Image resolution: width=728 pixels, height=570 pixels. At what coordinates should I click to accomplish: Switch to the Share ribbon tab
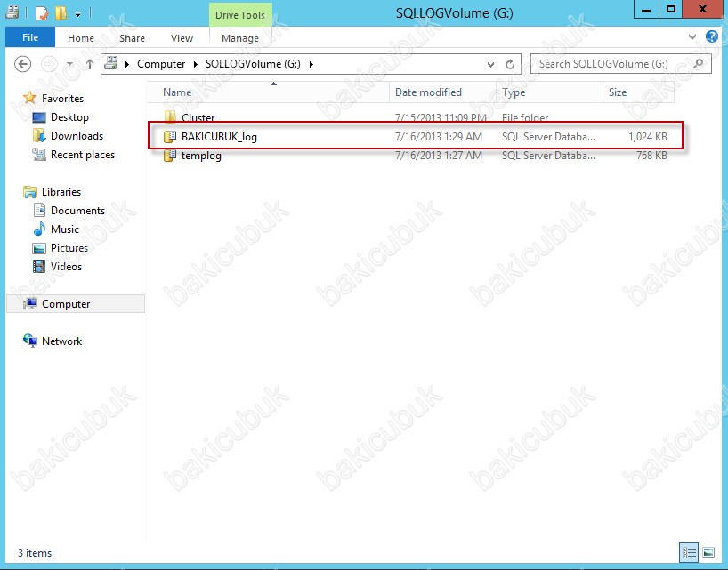click(132, 38)
